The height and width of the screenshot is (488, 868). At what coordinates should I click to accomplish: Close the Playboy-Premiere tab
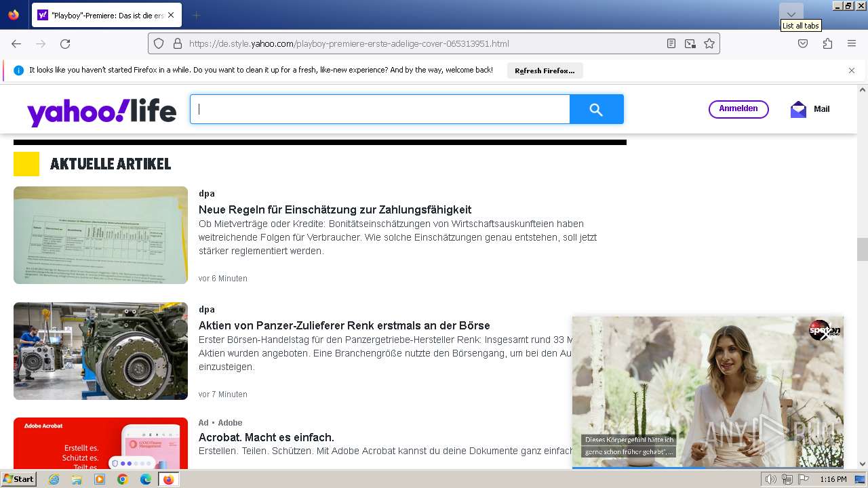click(x=170, y=15)
